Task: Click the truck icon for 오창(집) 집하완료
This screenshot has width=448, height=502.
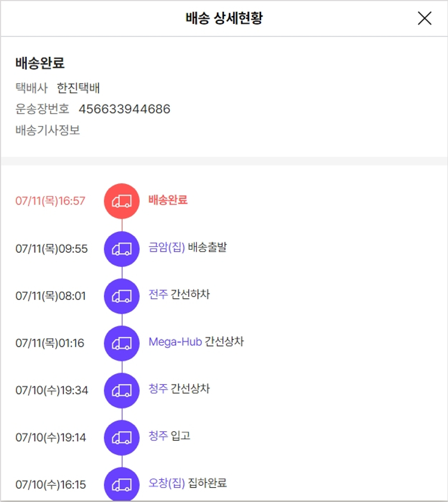Action: [x=122, y=484]
